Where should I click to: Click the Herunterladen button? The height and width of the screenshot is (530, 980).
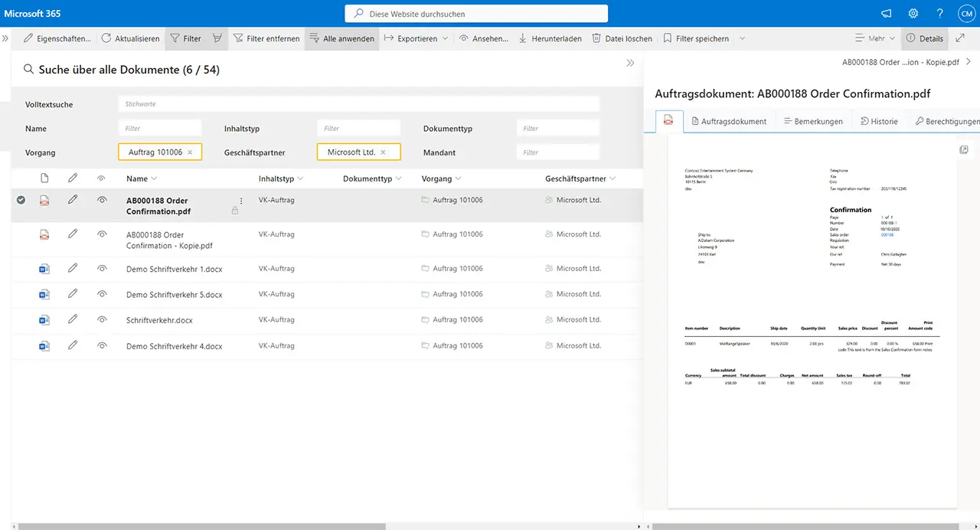coord(550,38)
